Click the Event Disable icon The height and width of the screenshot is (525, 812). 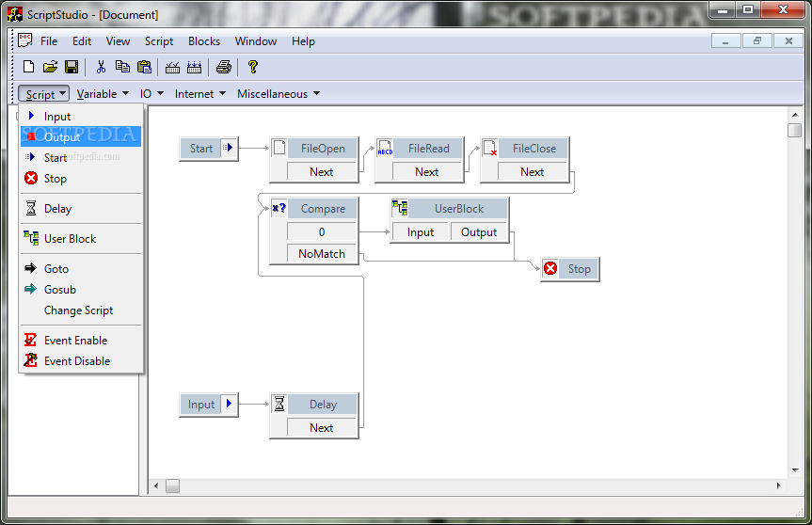[30, 360]
